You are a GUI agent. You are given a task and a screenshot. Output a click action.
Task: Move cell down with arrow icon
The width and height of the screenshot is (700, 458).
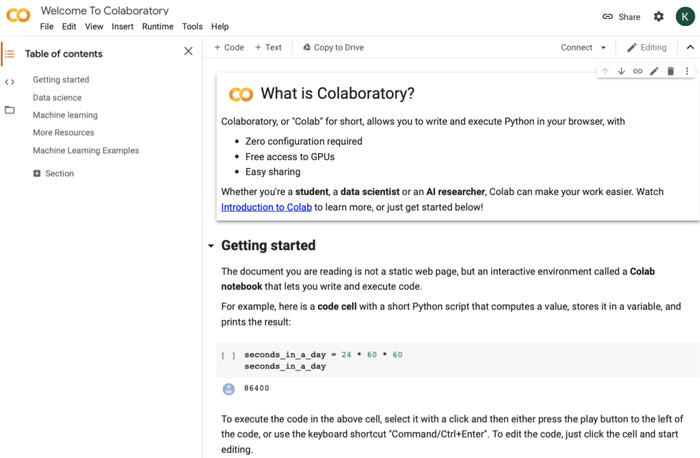point(621,71)
